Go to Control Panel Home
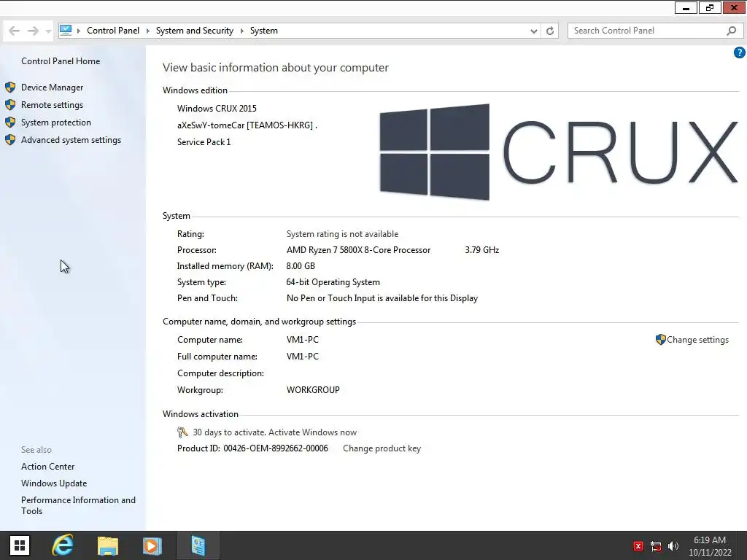The height and width of the screenshot is (560, 747). click(61, 61)
